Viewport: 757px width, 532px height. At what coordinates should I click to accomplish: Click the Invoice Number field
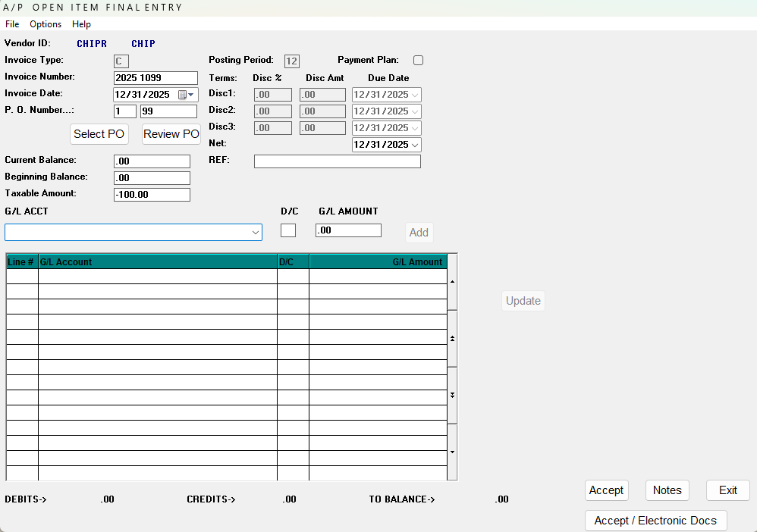tap(155, 77)
